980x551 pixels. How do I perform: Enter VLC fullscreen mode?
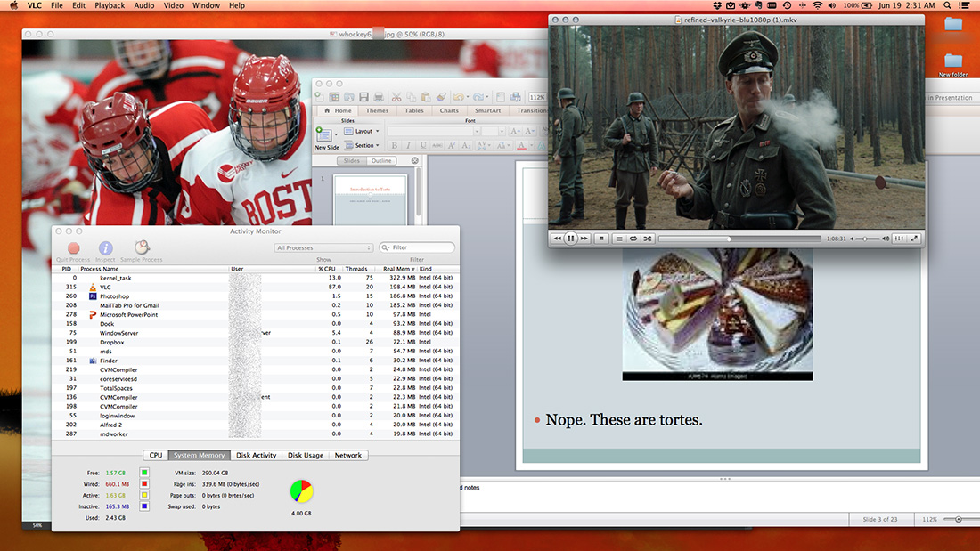(x=914, y=239)
